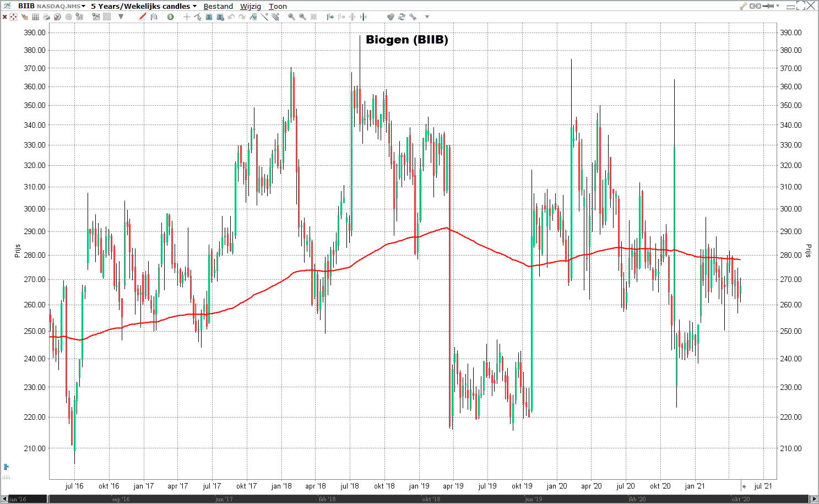This screenshot has height=504, width=819.
Task: Click the chart-with-marker icon left of the gray square
Action: pyautogui.click(x=96, y=17)
